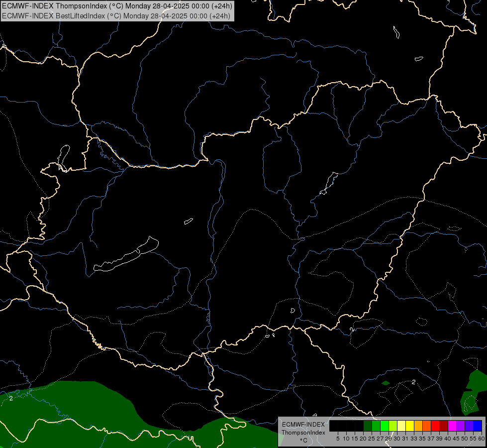Screen dimensions: 487x448
Task: Select the bright yellow 31-33 legend swatch
Action: click(410, 426)
